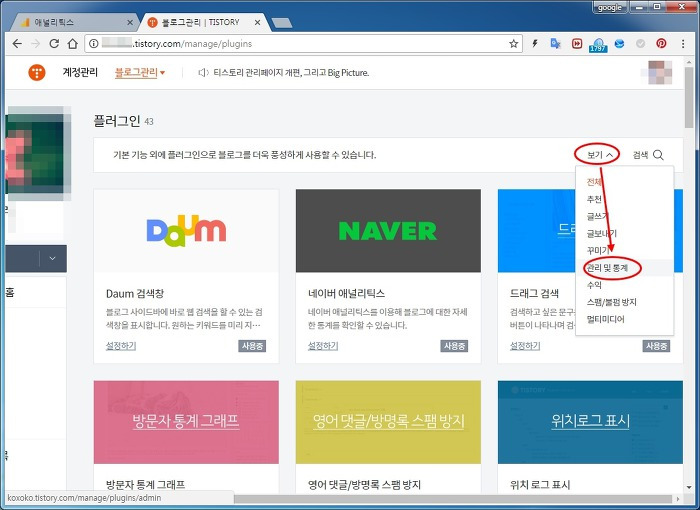
Task: Close the 블로그관리 TISTORY tab
Action: 257,22
